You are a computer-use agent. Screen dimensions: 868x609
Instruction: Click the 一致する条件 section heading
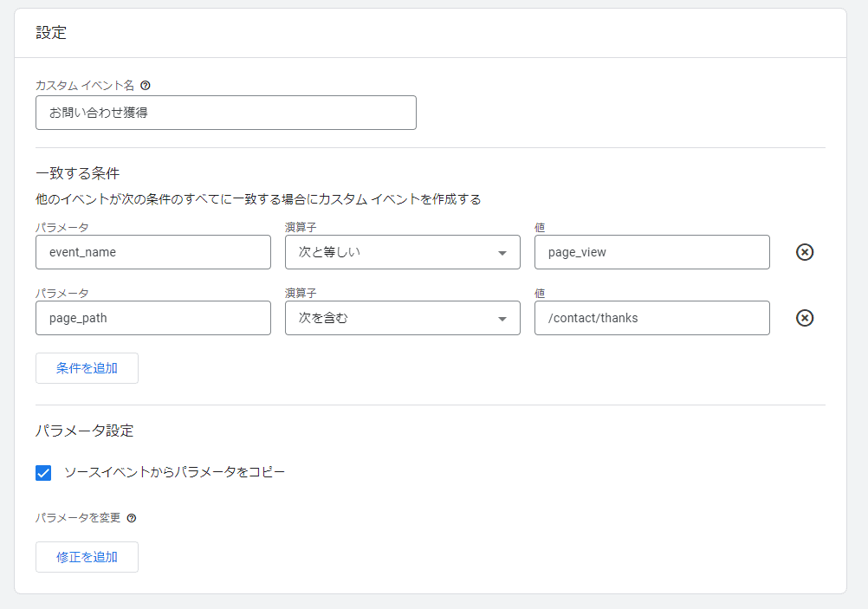pos(77,173)
